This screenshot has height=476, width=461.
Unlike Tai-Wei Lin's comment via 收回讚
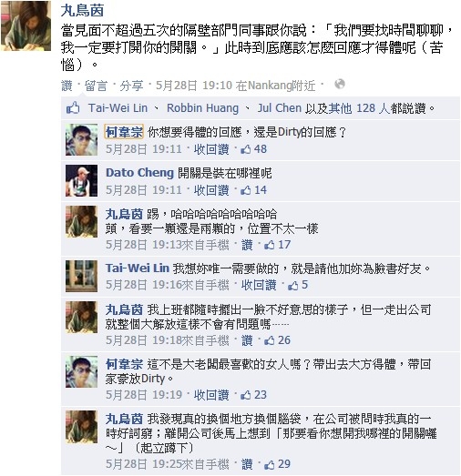(259, 285)
